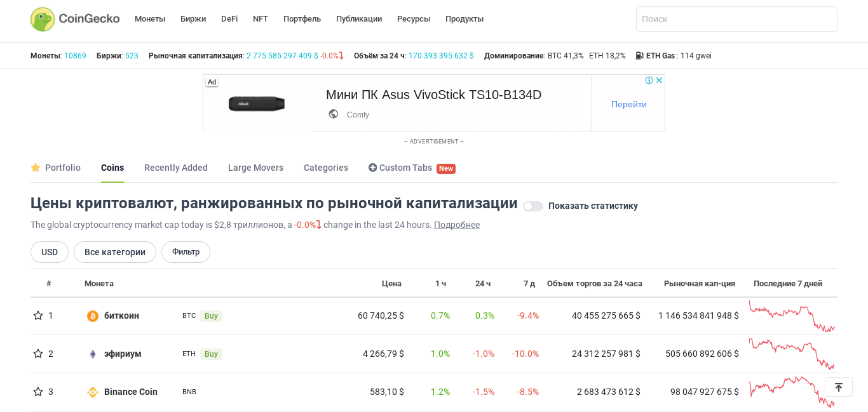Favorite Binance Coin with its star icon
The height and width of the screenshot is (412, 868).
38,392
